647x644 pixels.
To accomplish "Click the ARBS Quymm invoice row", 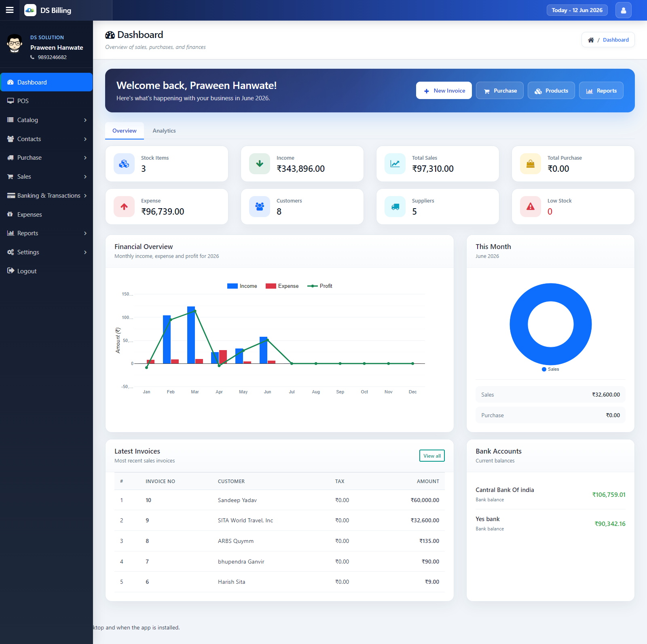I will pos(279,541).
